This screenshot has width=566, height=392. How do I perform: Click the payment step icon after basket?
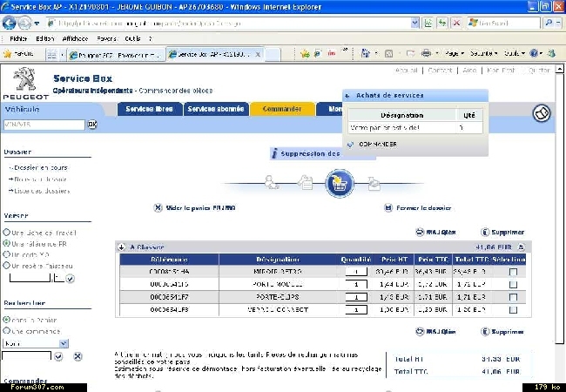coord(374,183)
